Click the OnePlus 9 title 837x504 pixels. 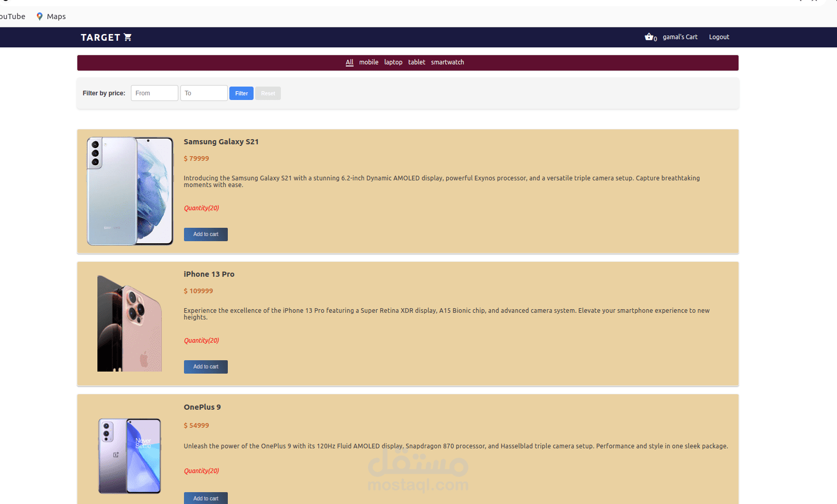coord(202,407)
